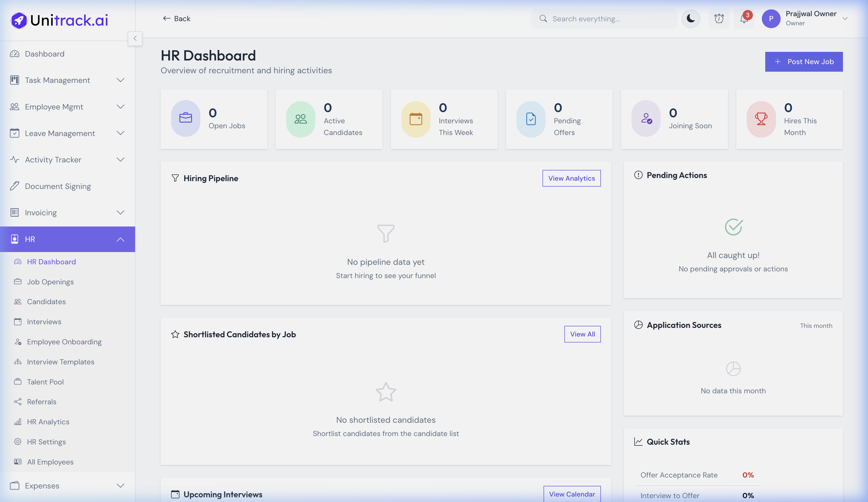Collapse the expanded HR section
The height and width of the screenshot is (502, 868).
pos(120,239)
